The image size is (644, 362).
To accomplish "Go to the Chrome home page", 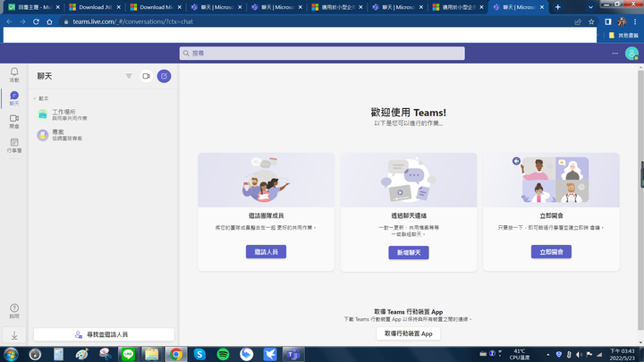I will 49,21.
